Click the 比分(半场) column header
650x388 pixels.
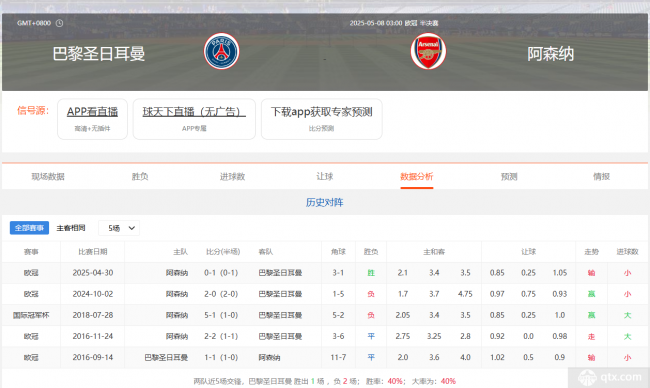(223, 252)
